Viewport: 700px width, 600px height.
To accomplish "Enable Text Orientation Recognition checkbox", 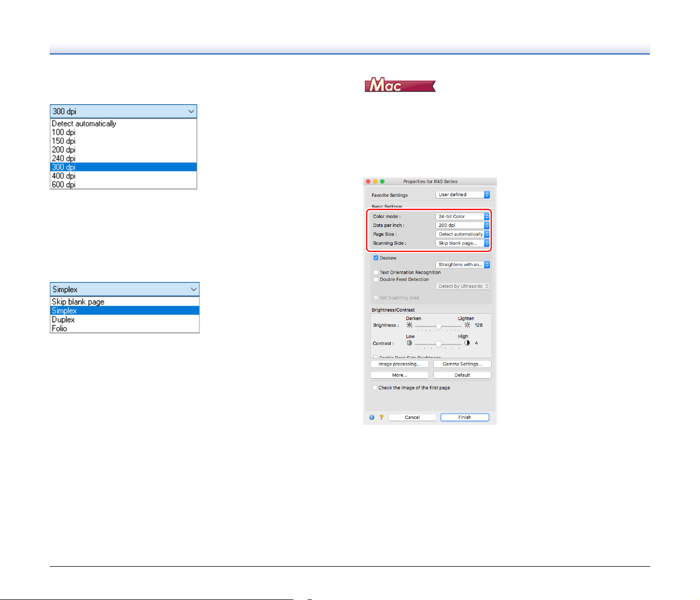I will click(x=376, y=272).
